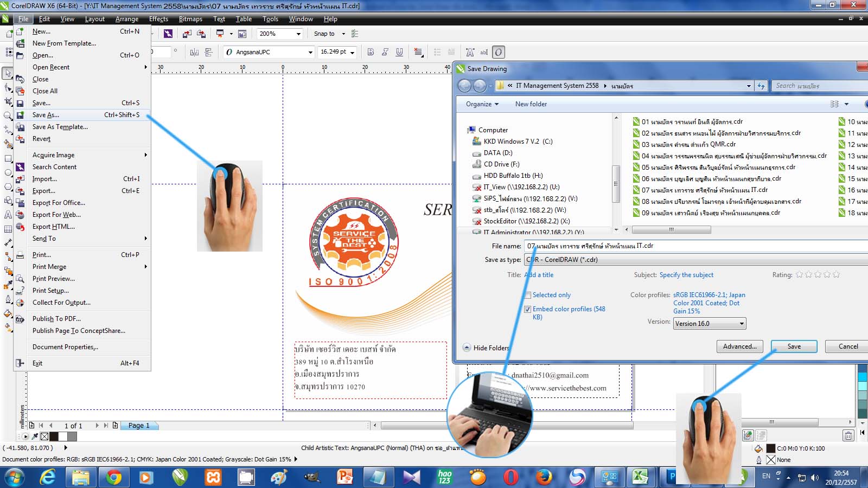Select Publish To PDF... menu entry
Screen dimensions: 868x488
56,319
